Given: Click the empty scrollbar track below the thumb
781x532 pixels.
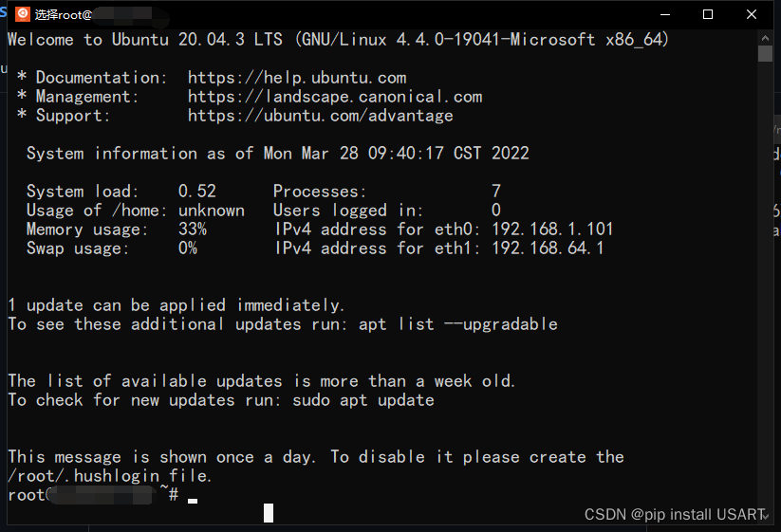Looking at the screenshot, I should pyautogui.click(x=765, y=284).
